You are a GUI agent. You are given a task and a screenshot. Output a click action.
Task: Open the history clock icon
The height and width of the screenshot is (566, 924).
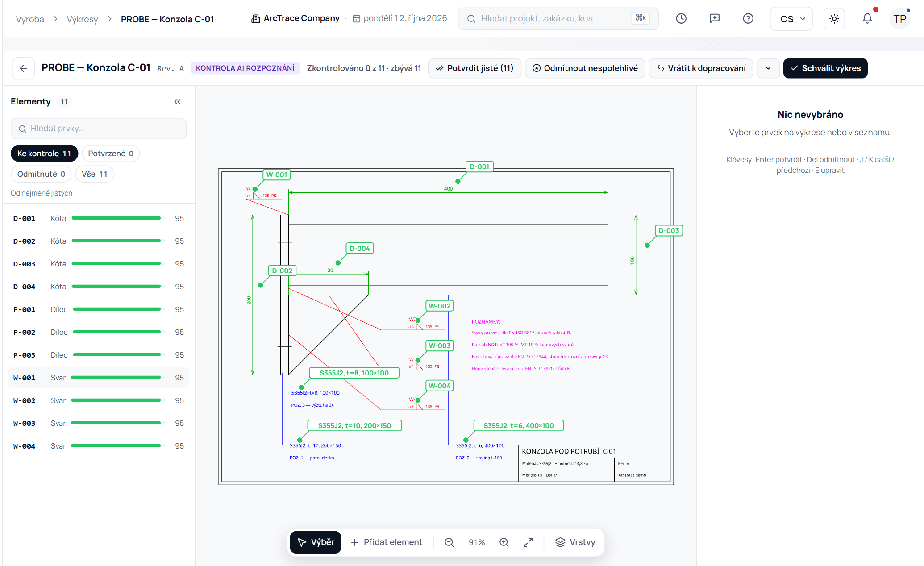[681, 18]
